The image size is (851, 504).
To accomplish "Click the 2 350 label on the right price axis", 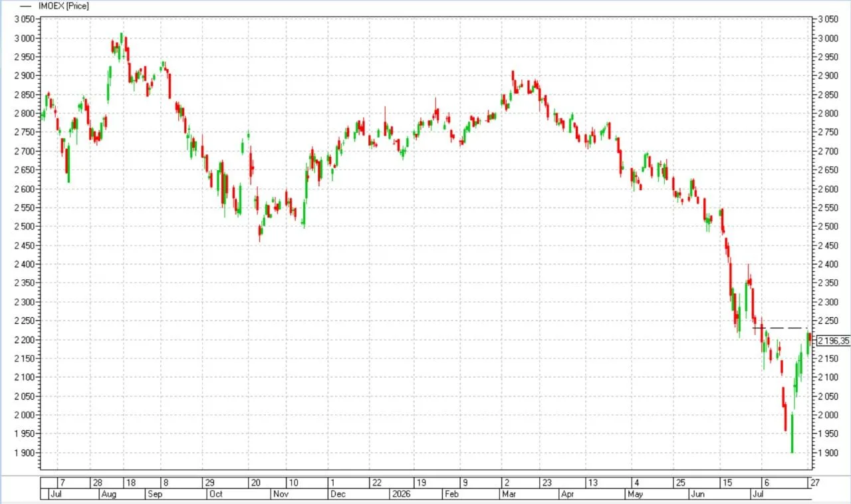I will click(x=827, y=284).
